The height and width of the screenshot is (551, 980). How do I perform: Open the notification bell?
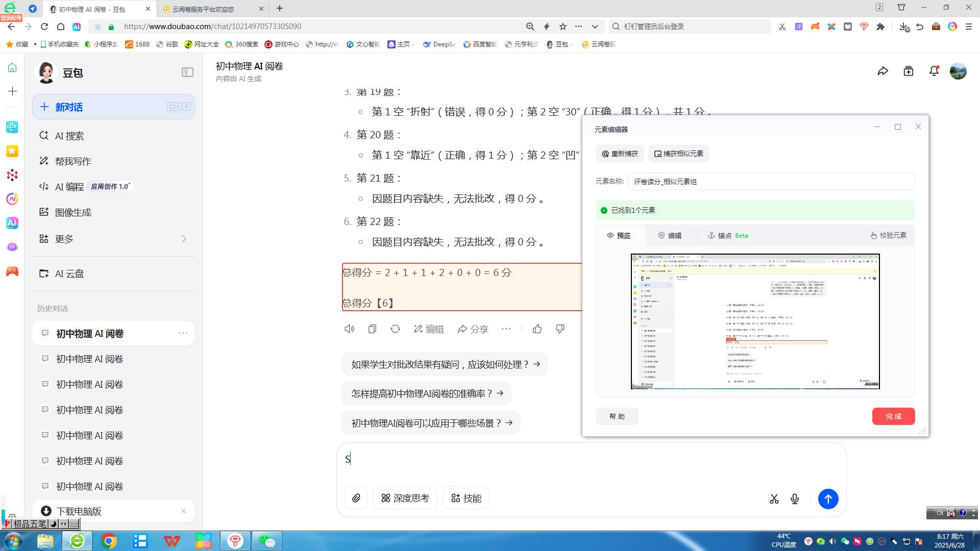pos(934,71)
